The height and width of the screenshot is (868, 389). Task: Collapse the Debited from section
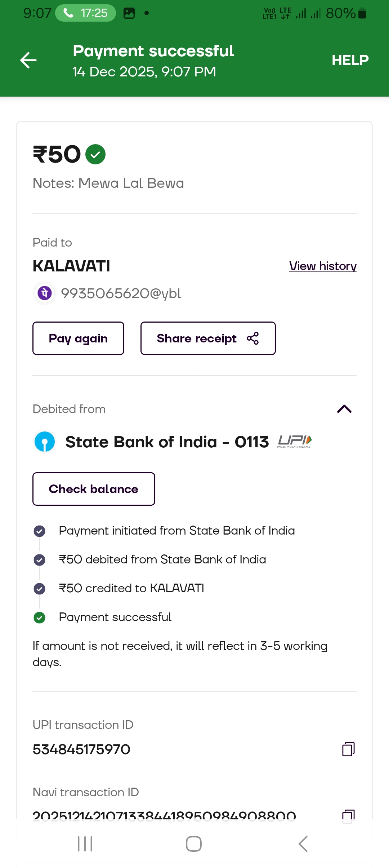click(344, 409)
